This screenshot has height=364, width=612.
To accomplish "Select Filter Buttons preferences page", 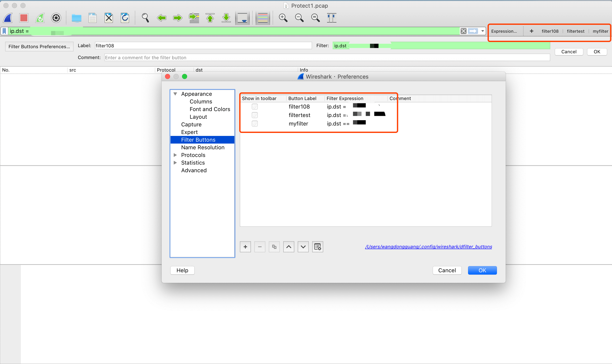I will 202,140.
